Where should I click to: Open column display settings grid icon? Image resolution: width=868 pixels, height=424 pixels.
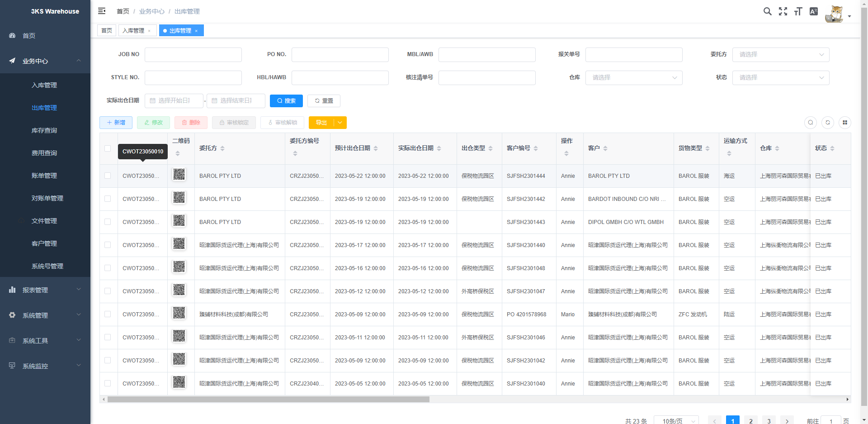[845, 122]
